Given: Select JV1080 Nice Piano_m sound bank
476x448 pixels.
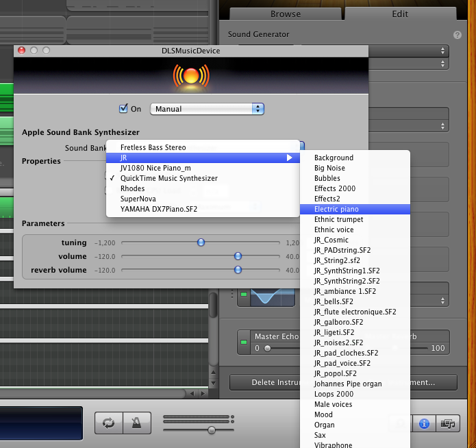Looking at the screenshot, I should coord(203,168).
